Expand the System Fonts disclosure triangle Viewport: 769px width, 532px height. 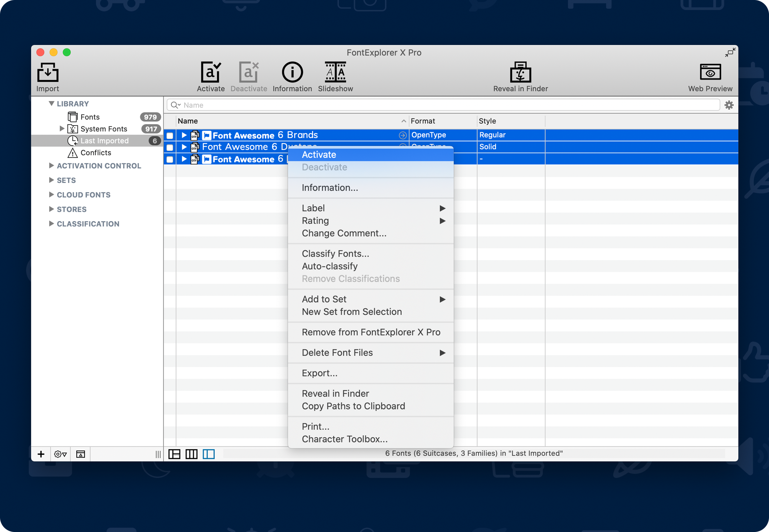(62, 129)
